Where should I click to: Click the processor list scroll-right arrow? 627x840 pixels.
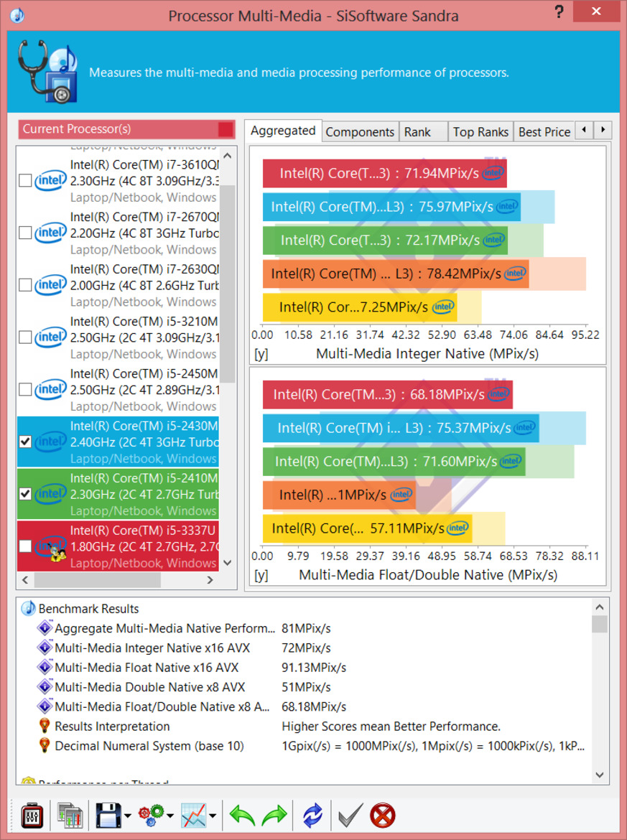click(x=210, y=579)
